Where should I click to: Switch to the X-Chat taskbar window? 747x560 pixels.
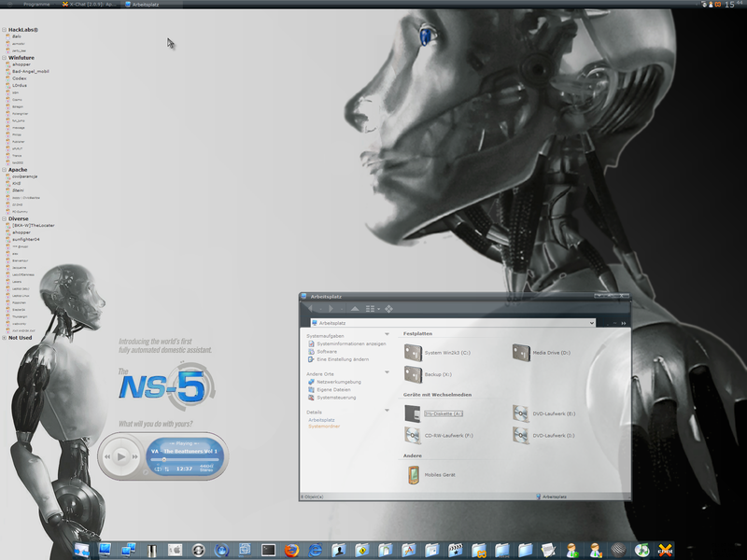pos(90,5)
